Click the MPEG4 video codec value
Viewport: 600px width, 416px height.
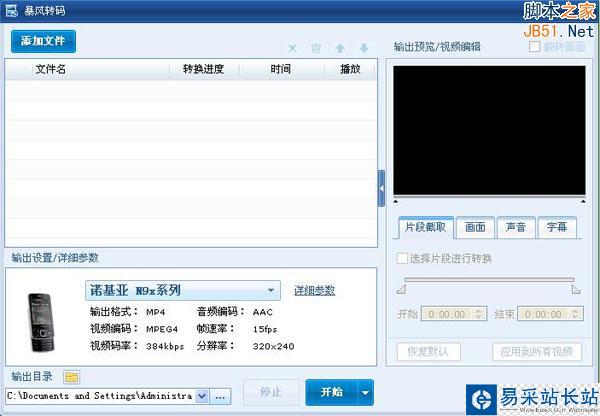coord(162,329)
